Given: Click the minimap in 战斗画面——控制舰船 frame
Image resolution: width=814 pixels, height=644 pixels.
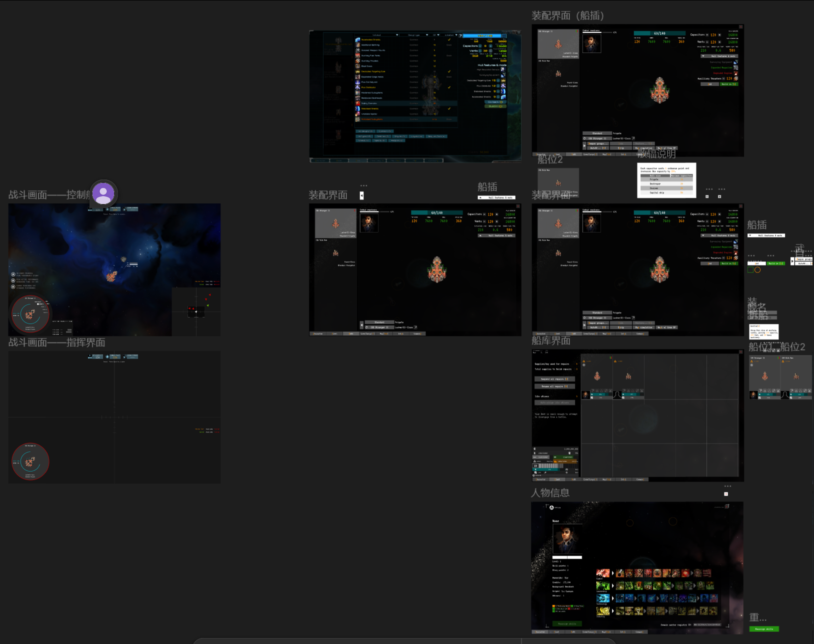Looking at the screenshot, I should [196, 311].
